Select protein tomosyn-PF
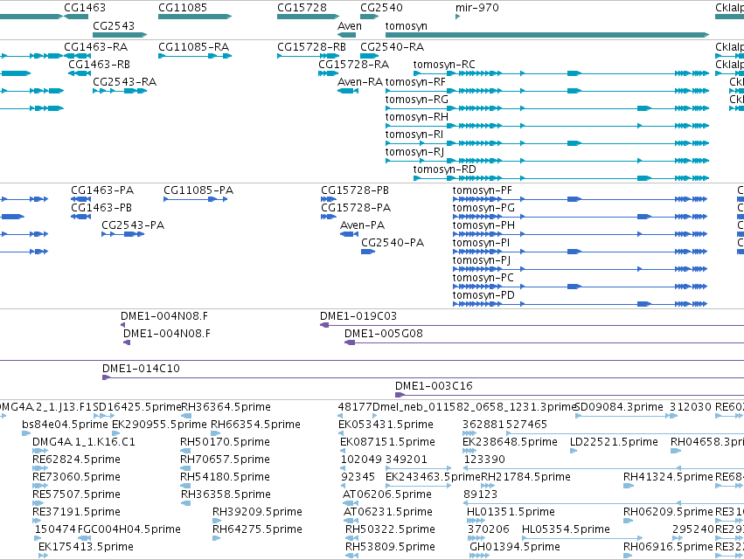744x560 pixels. tap(580, 199)
